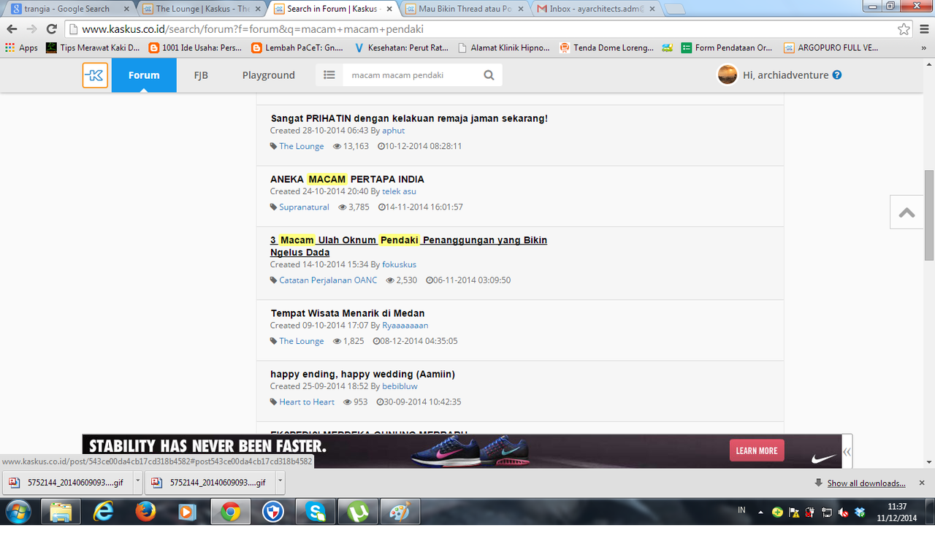Switch to the Gmail Inbox tab
Viewport: 935px width, 560px height.
click(x=596, y=9)
